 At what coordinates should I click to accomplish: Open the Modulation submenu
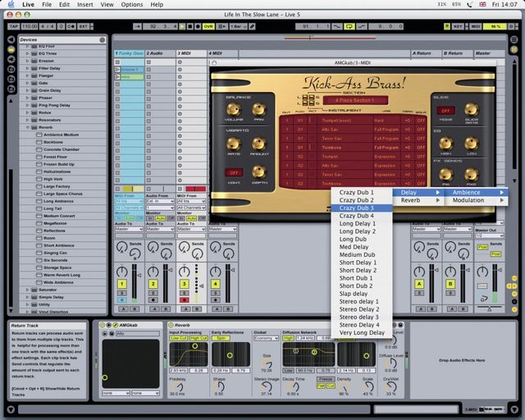(477, 200)
